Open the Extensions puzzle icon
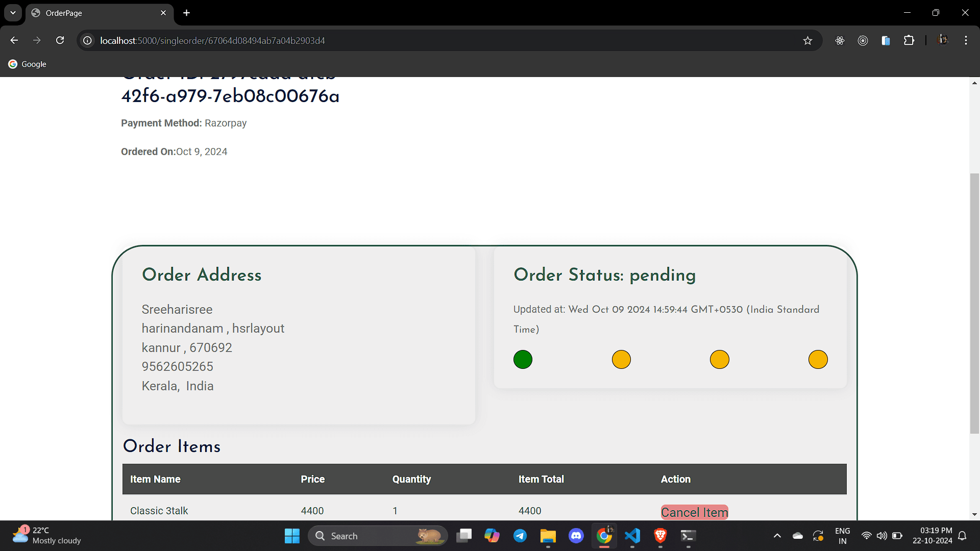This screenshot has height=551, width=980. tap(909, 40)
